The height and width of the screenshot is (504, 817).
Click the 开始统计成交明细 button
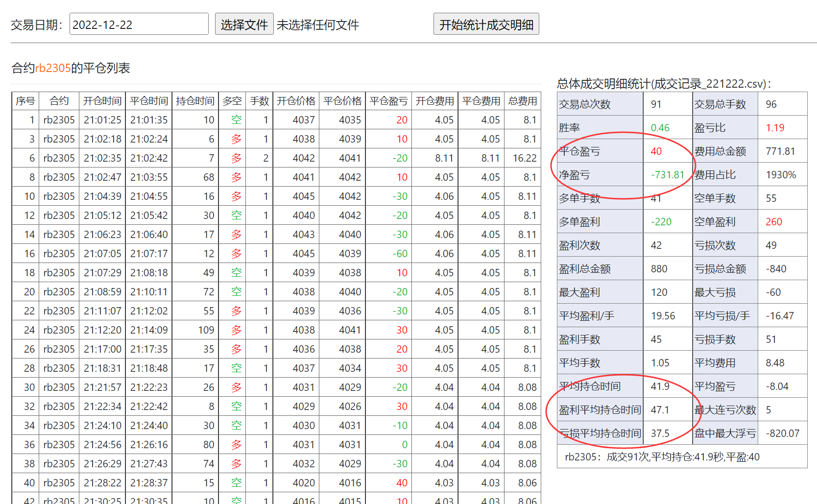tap(486, 24)
